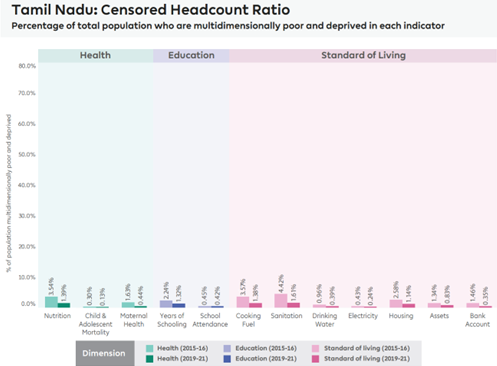Screen dimensions: 497x366
Task: Click the Child & Adolescent Mortality label
Action: [96, 324]
